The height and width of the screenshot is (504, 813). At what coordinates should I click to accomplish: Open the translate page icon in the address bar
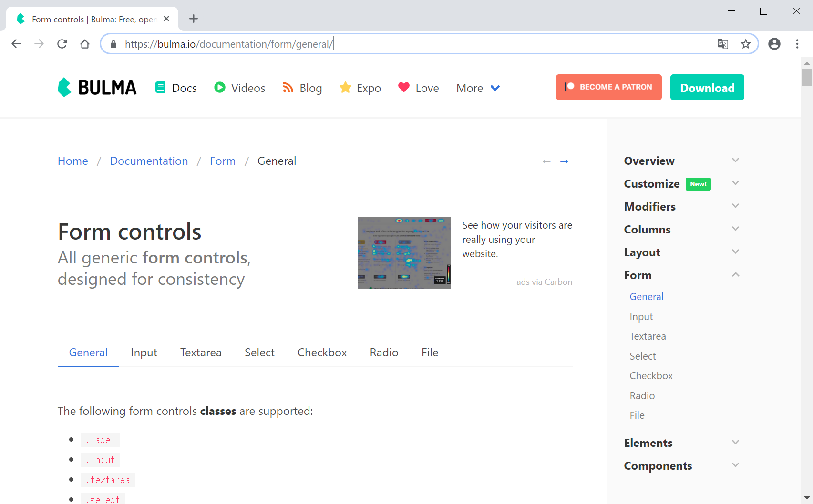pyautogui.click(x=723, y=44)
